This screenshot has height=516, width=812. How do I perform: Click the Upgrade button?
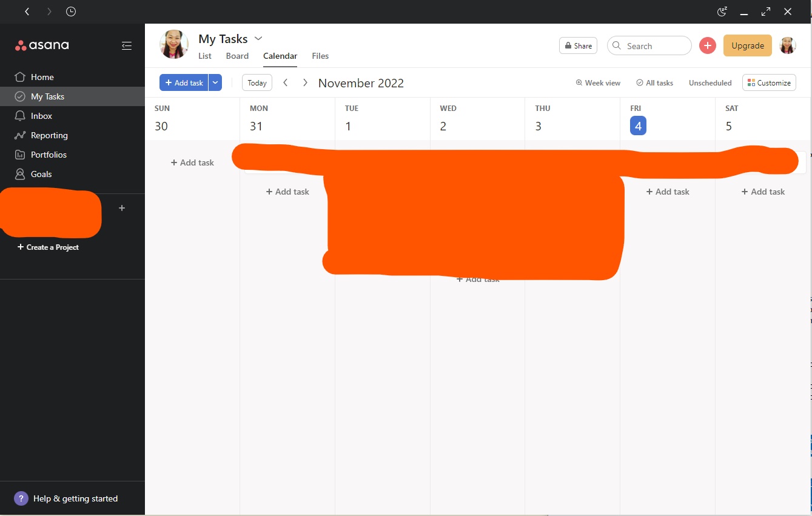click(x=748, y=45)
